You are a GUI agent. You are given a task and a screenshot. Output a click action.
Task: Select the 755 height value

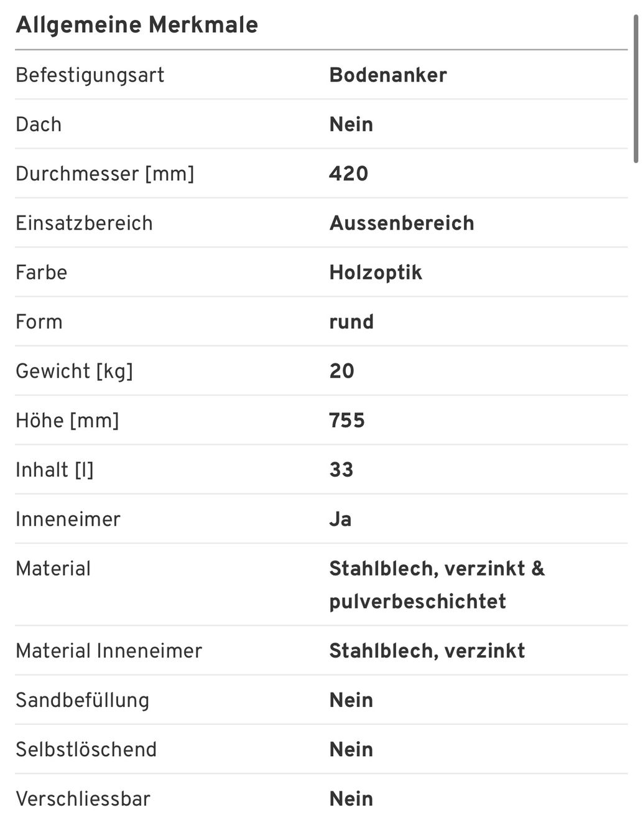(x=347, y=421)
